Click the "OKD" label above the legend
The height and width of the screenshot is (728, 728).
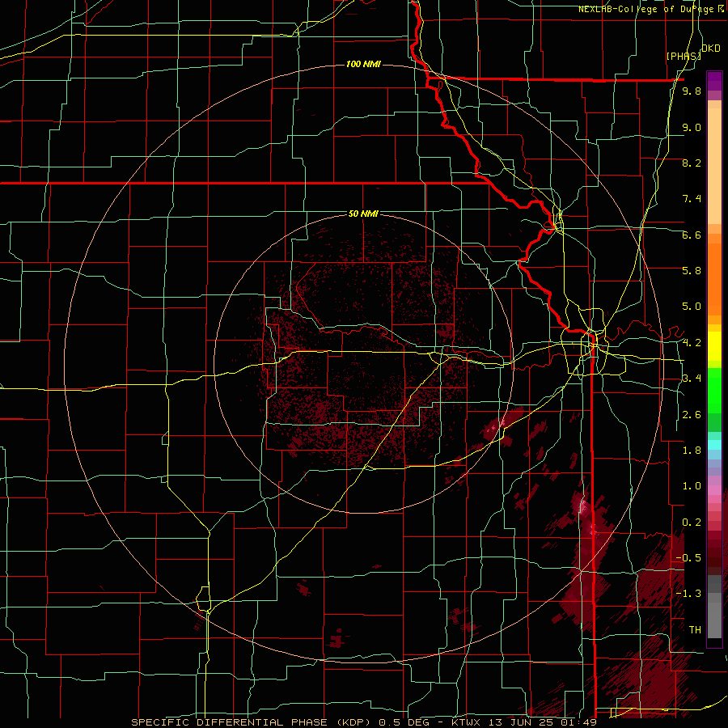click(x=711, y=49)
